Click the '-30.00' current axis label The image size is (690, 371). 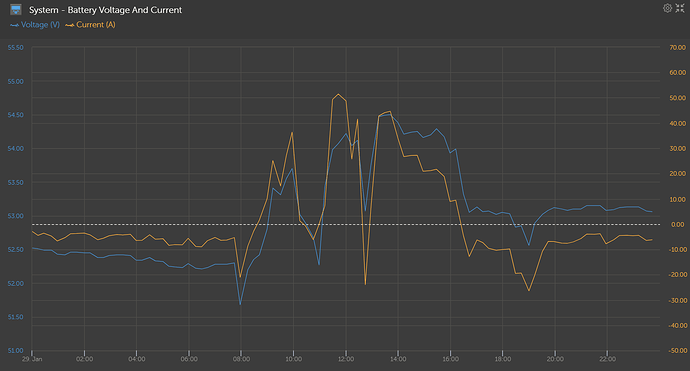[677, 300]
